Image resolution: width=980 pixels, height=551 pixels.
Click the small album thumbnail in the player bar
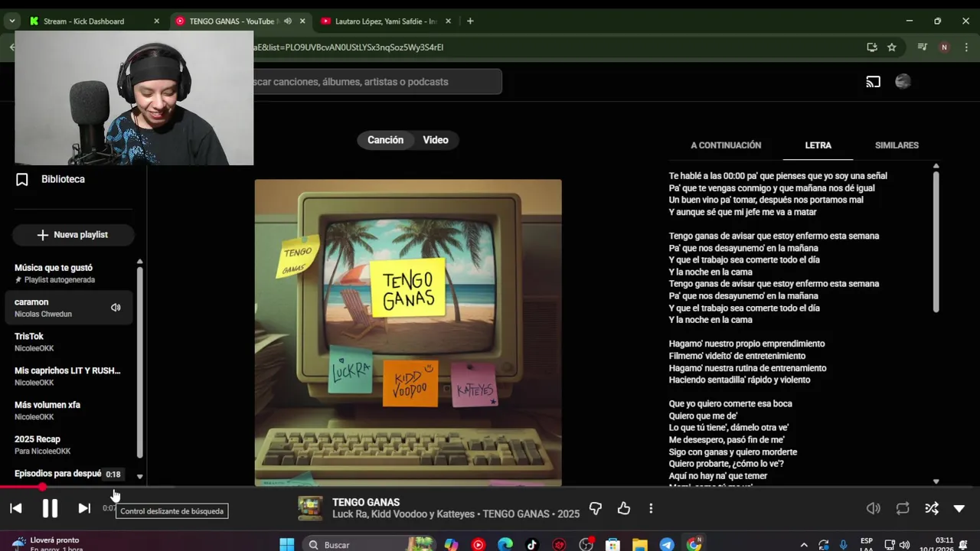pyautogui.click(x=310, y=508)
